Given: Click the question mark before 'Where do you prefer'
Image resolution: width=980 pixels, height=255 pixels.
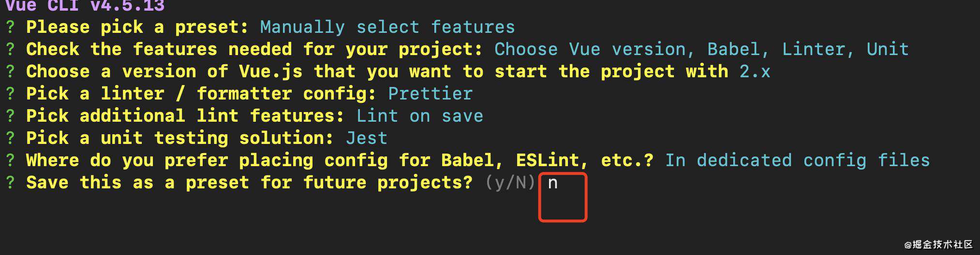Looking at the screenshot, I should coord(10,160).
